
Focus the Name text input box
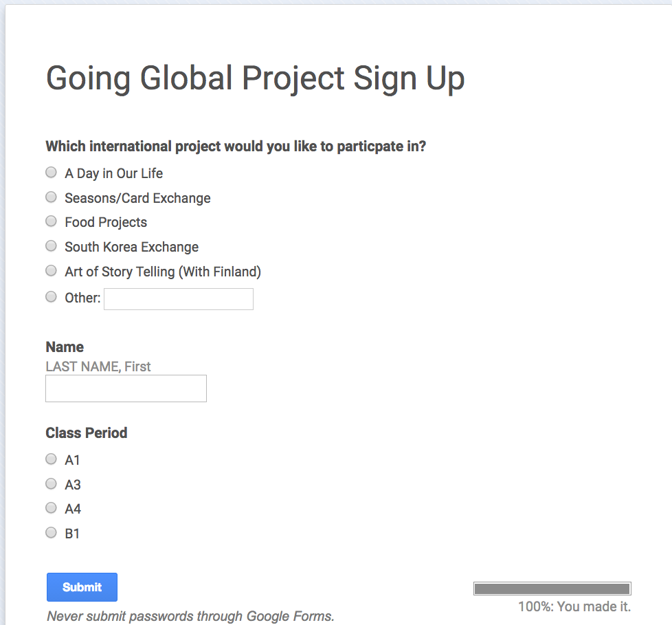pyautogui.click(x=126, y=388)
